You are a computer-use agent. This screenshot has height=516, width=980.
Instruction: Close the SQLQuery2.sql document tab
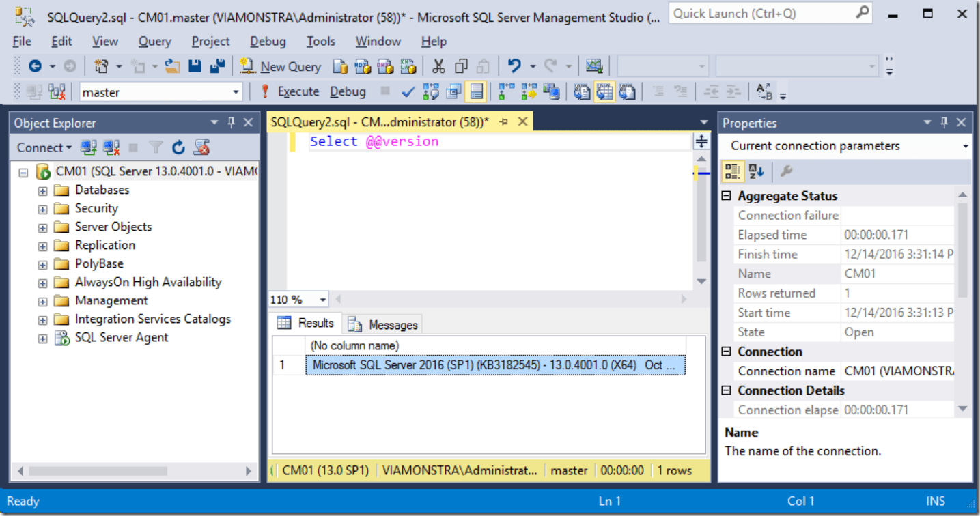point(522,122)
